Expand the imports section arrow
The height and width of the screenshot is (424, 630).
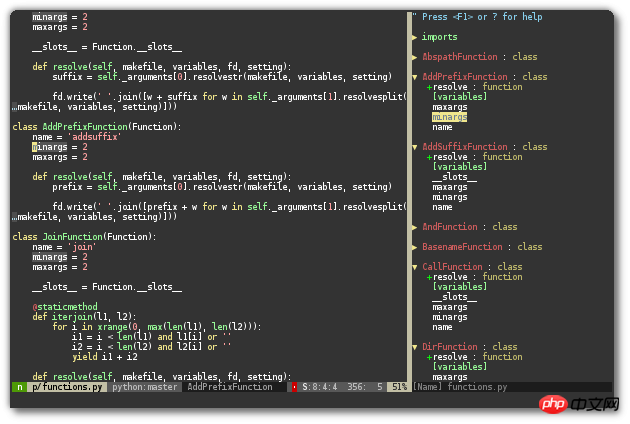pos(414,37)
